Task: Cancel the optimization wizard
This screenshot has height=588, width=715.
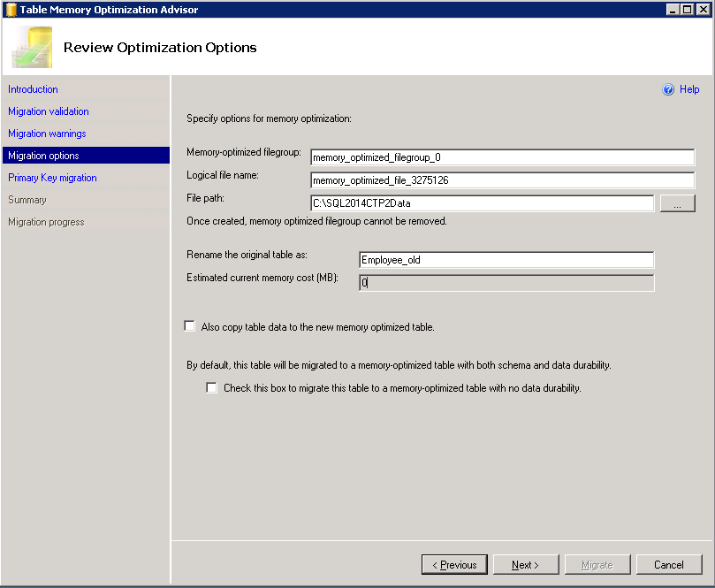Action: tap(668, 565)
